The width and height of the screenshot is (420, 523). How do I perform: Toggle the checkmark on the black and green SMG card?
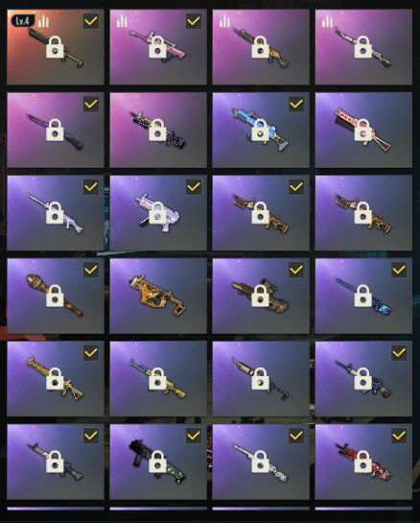click(x=194, y=436)
